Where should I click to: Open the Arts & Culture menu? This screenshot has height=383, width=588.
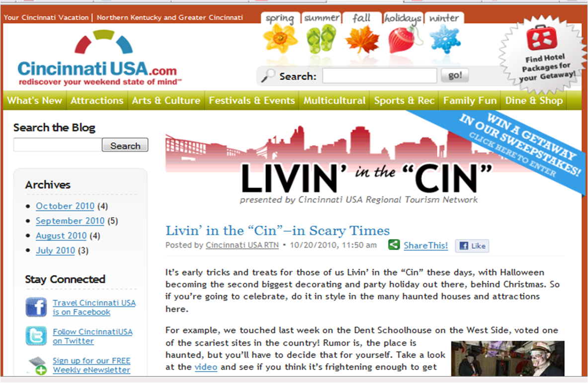coord(166,100)
